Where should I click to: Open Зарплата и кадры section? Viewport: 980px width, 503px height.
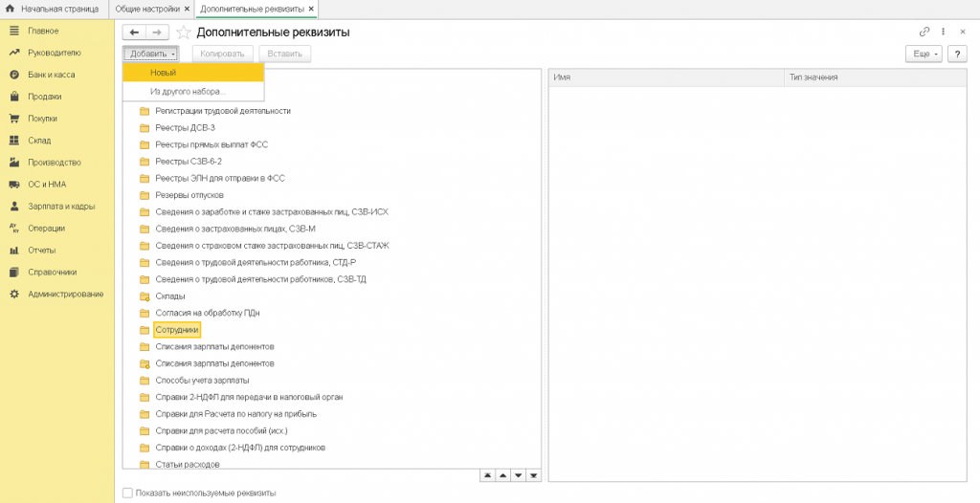point(61,207)
